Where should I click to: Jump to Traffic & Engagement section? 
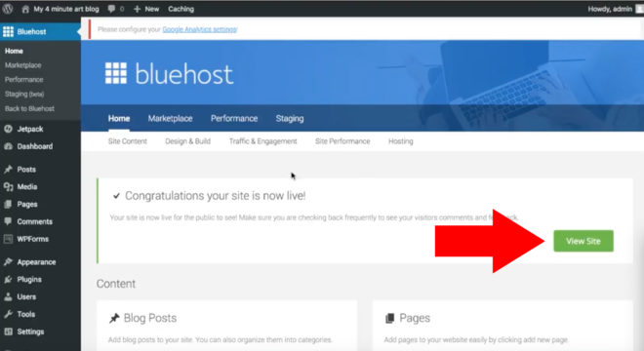[x=262, y=141]
